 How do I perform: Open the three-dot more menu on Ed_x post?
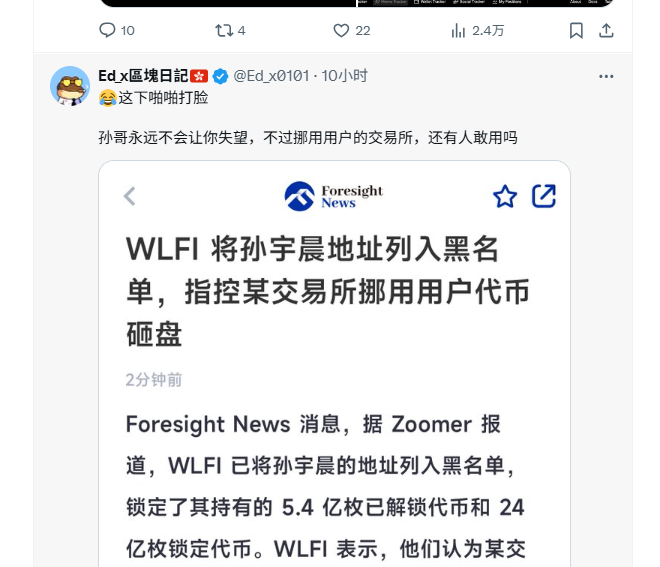pyautogui.click(x=606, y=76)
